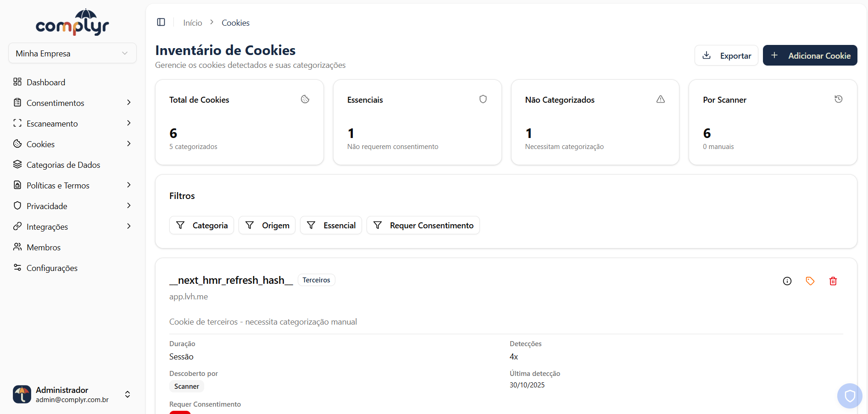Export the cookie inventory via Exportar
Screen dimensions: 868x414
pyautogui.click(x=726, y=55)
